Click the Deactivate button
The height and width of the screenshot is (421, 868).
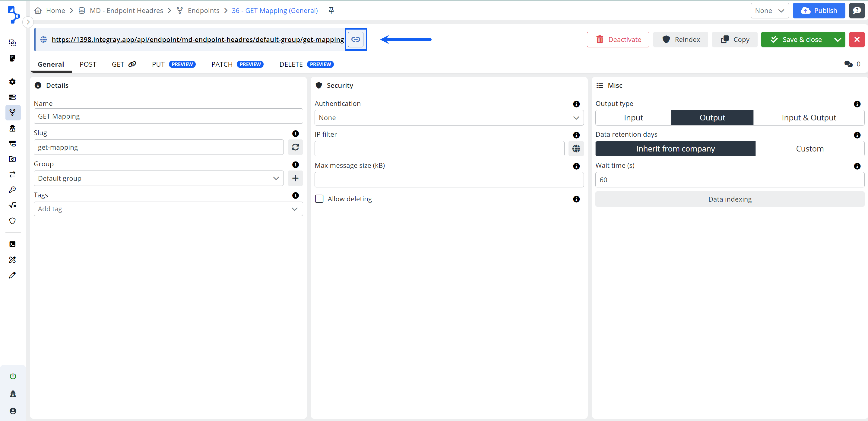618,40
